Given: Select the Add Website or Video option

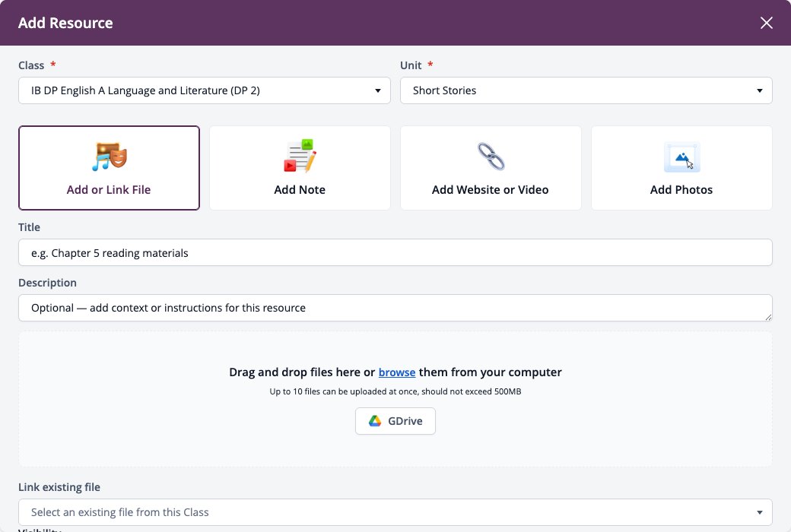Looking at the screenshot, I should coord(491,168).
